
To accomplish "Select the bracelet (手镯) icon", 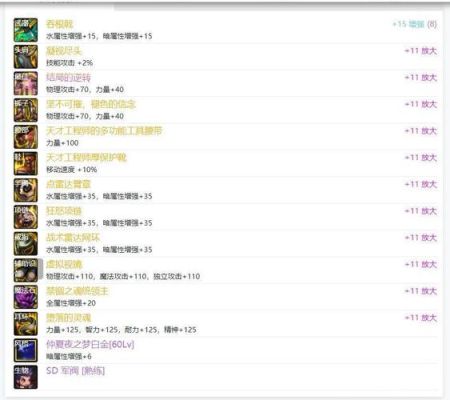I will click(26, 190).
